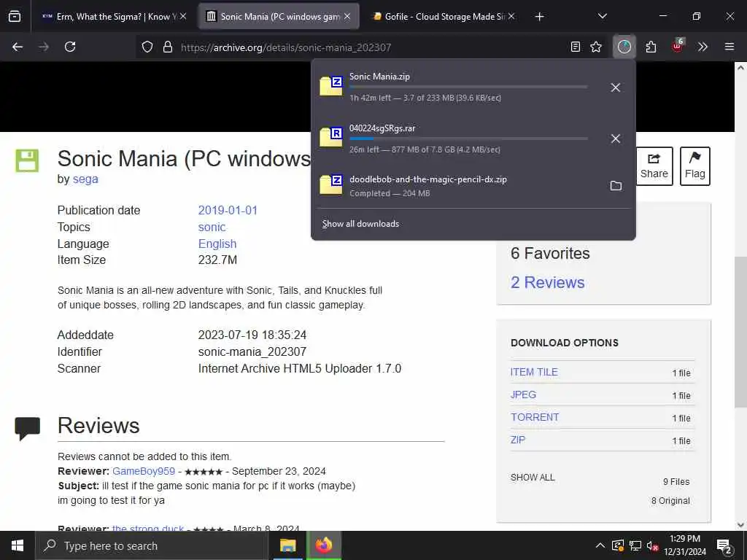Click Sonic Mania.zip download progress bar
The height and width of the screenshot is (560, 747).
click(x=468, y=87)
